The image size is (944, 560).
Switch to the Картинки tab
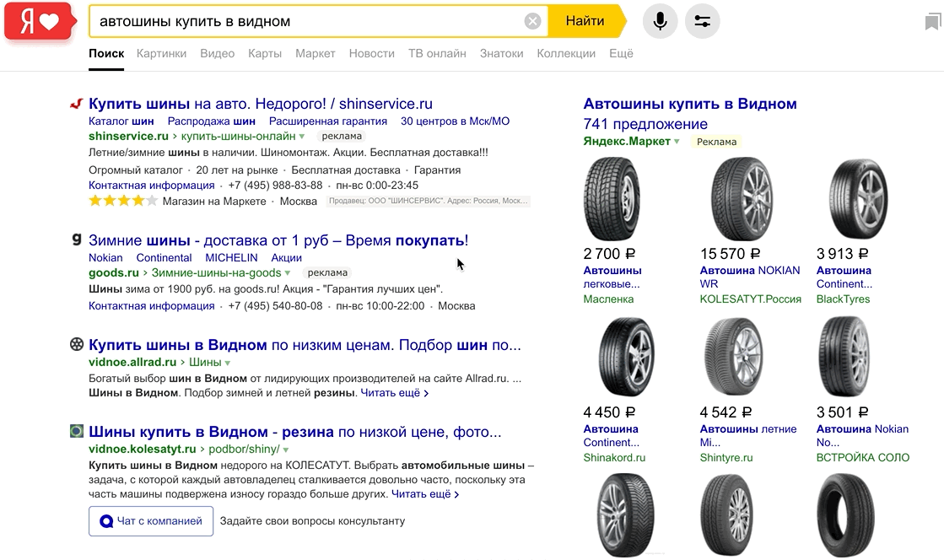[161, 54]
